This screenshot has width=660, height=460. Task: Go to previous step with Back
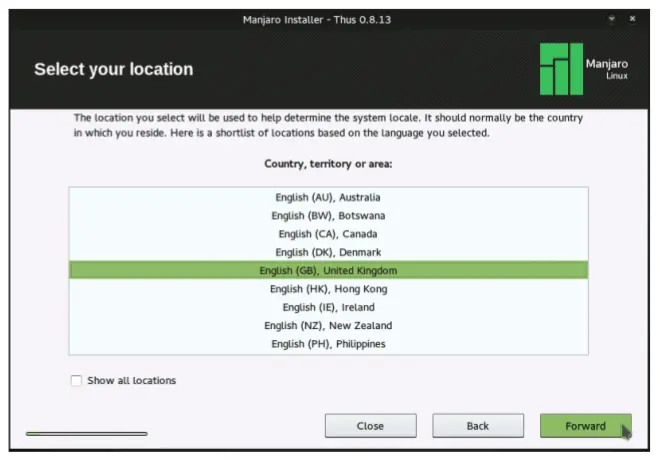pos(478,426)
